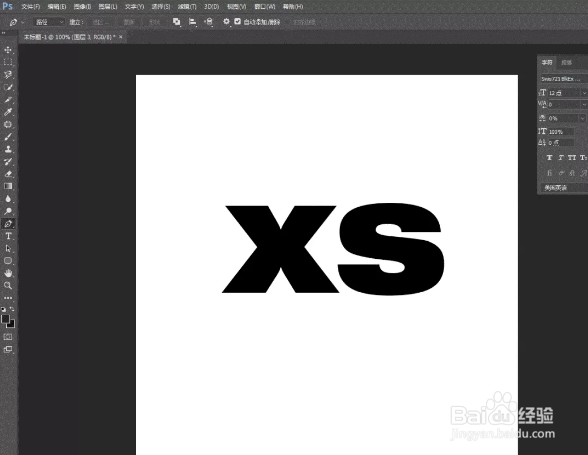
Task: Switch to the Paragraph panel tab
Action: 566,62
